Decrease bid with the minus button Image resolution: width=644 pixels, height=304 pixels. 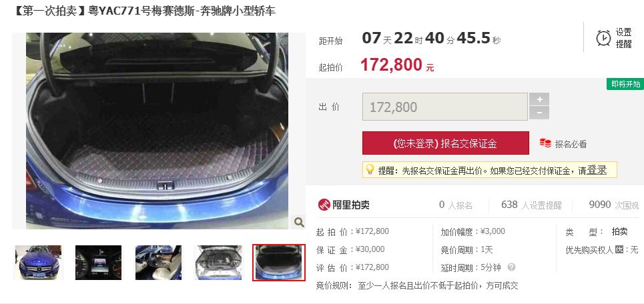pos(539,113)
